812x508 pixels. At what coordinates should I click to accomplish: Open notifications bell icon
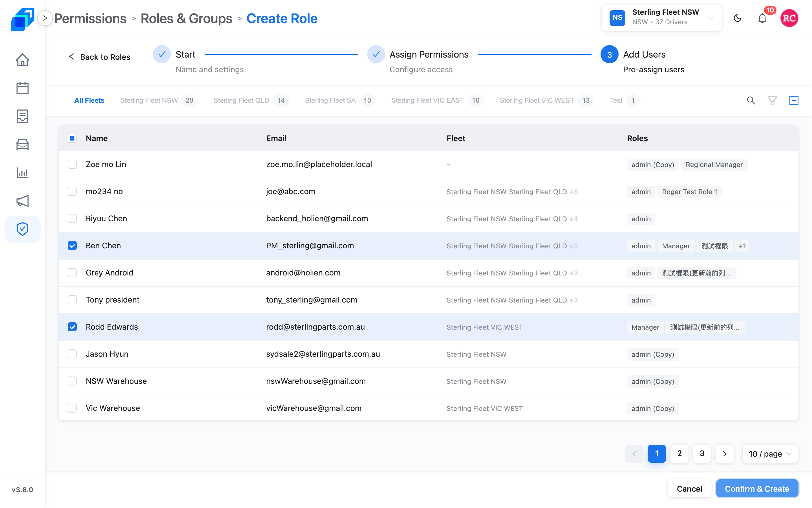(762, 18)
